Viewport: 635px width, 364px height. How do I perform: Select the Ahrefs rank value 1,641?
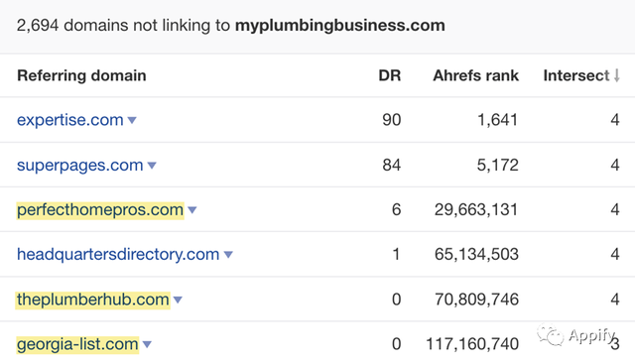point(497,120)
